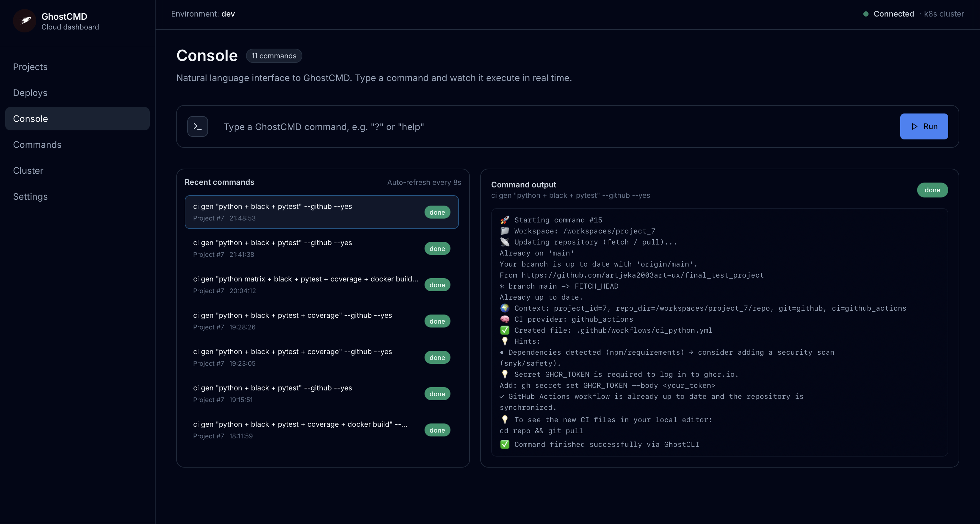Open Settings from the sidebar
980x524 pixels.
click(x=30, y=196)
